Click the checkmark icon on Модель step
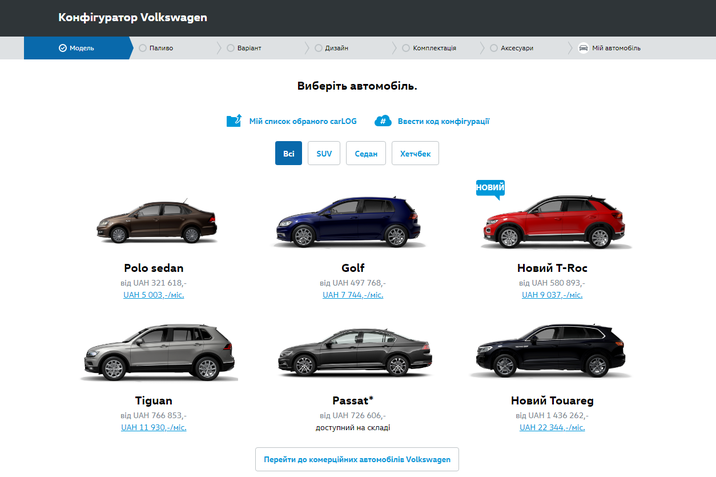716x477 pixels. click(63, 48)
